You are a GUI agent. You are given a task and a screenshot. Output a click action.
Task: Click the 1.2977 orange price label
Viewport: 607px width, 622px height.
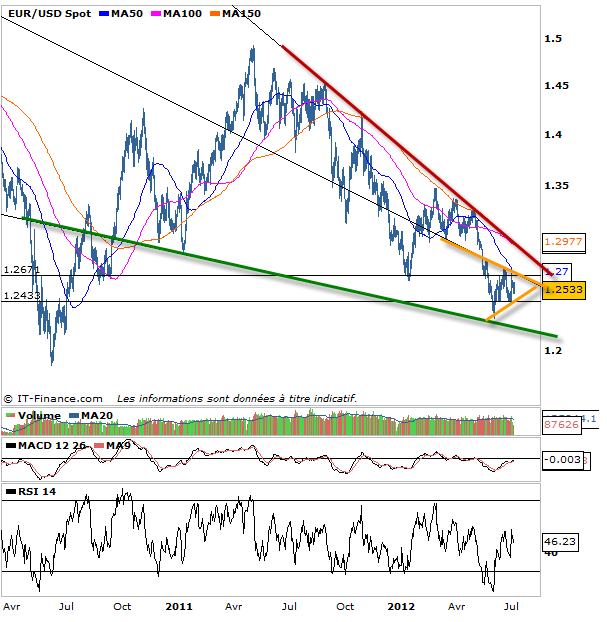(563, 241)
